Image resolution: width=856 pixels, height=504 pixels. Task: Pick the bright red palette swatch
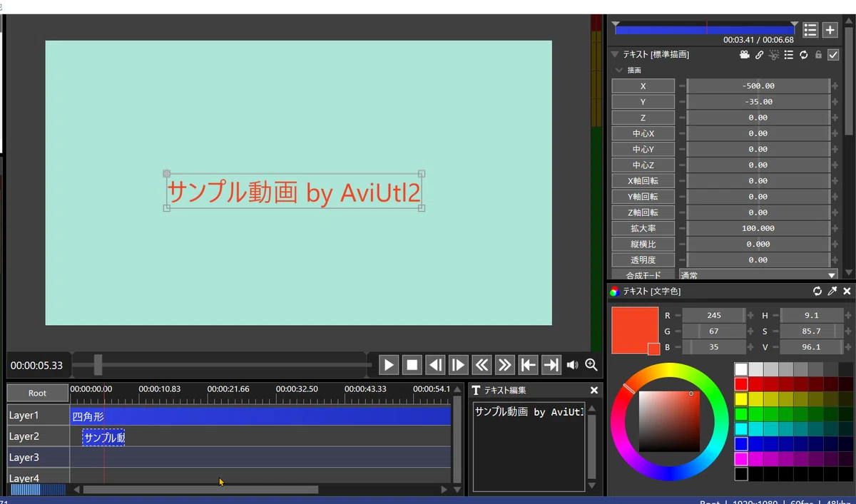pos(741,384)
